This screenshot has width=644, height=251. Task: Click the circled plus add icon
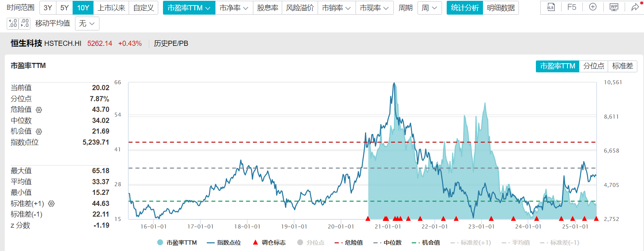(593, 7)
